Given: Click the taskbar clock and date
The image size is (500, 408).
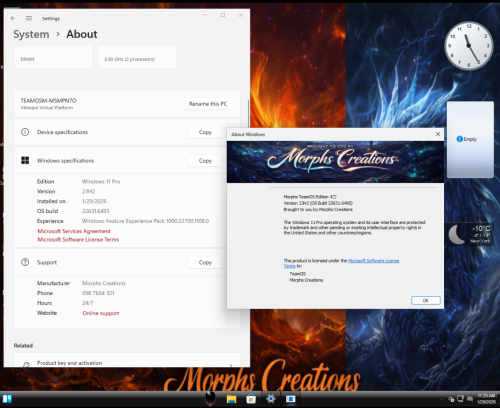Looking at the screenshot, I should 486,399.
